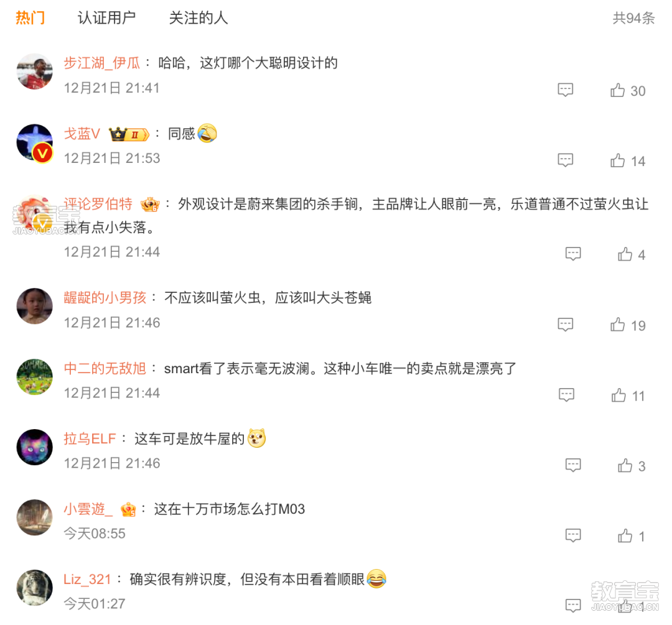Image resolution: width=672 pixels, height=625 pixels.
Task: Click 拉乌ELF's cat avatar
Action: 34,447
